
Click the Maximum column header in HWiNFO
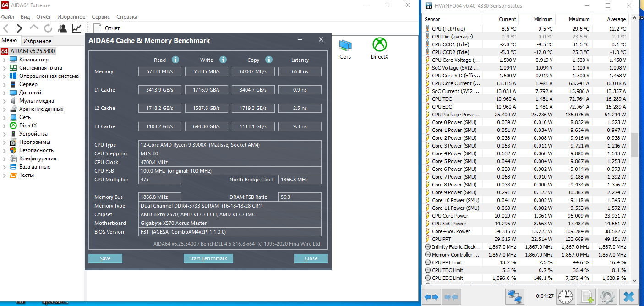coord(573,19)
